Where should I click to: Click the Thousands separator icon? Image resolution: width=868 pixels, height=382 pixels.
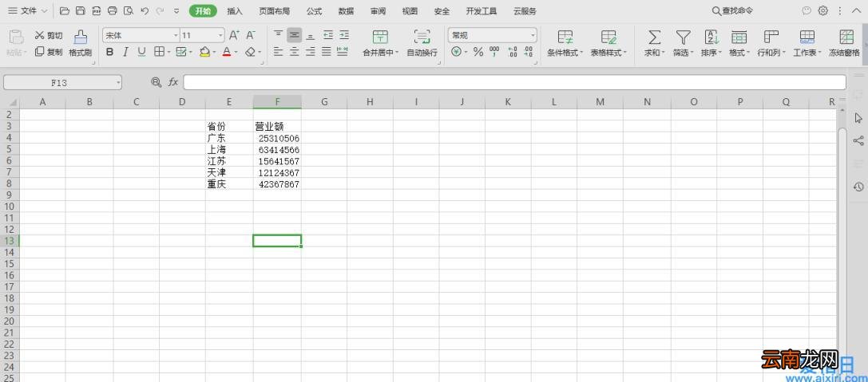[x=494, y=52]
